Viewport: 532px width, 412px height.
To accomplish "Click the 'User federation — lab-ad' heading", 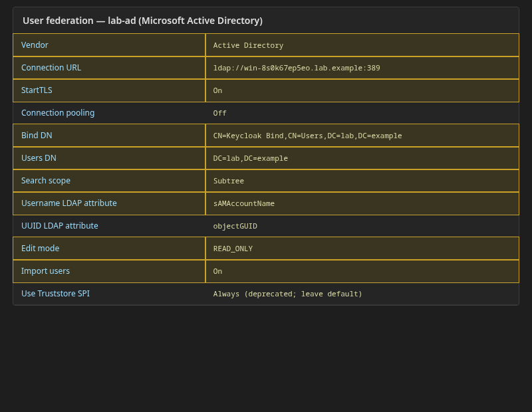I will click(142, 21).
